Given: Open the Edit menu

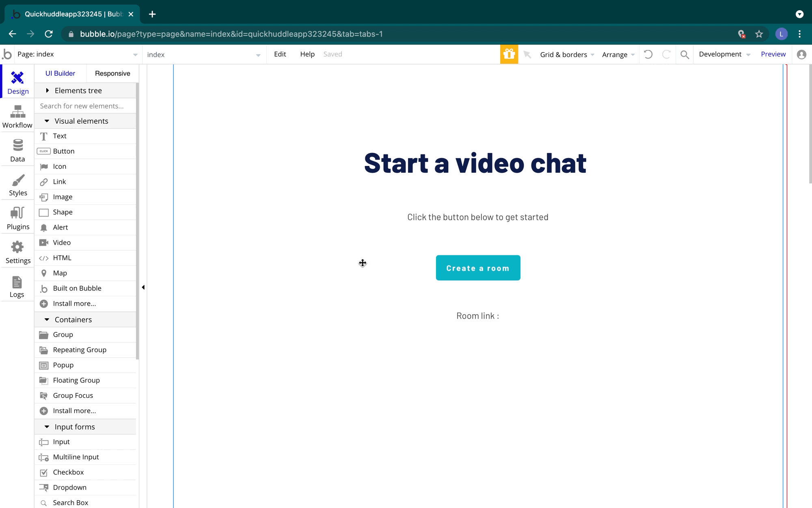Looking at the screenshot, I should 280,54.
